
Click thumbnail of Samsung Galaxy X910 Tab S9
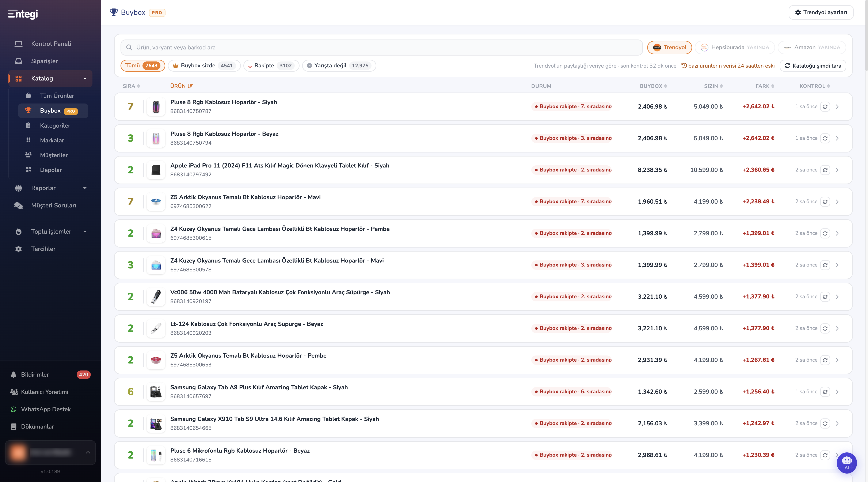(x=156, y=424)
